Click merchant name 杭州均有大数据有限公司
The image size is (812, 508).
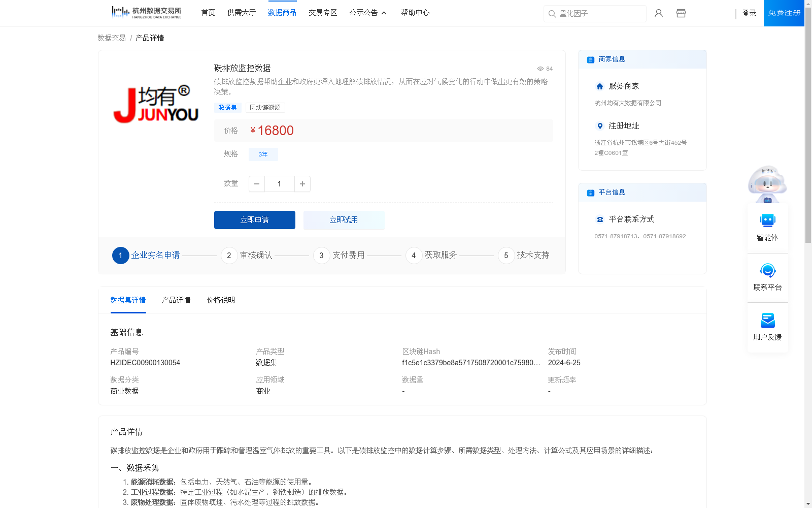pos(628,103)
